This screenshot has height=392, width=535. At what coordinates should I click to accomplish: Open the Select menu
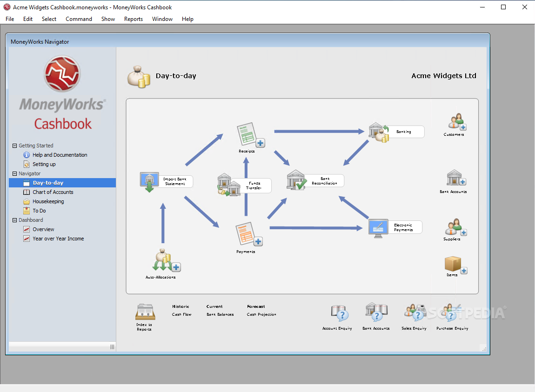pos(49,19)
